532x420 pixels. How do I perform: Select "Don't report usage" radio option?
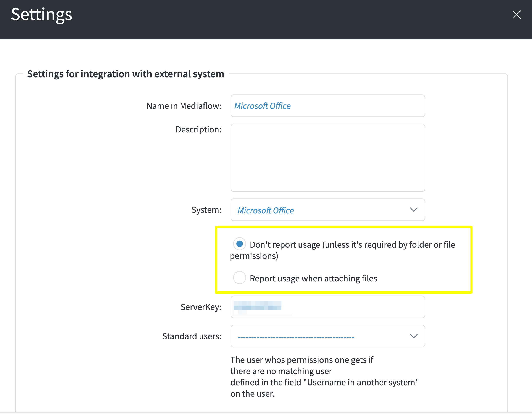[239, 244]
